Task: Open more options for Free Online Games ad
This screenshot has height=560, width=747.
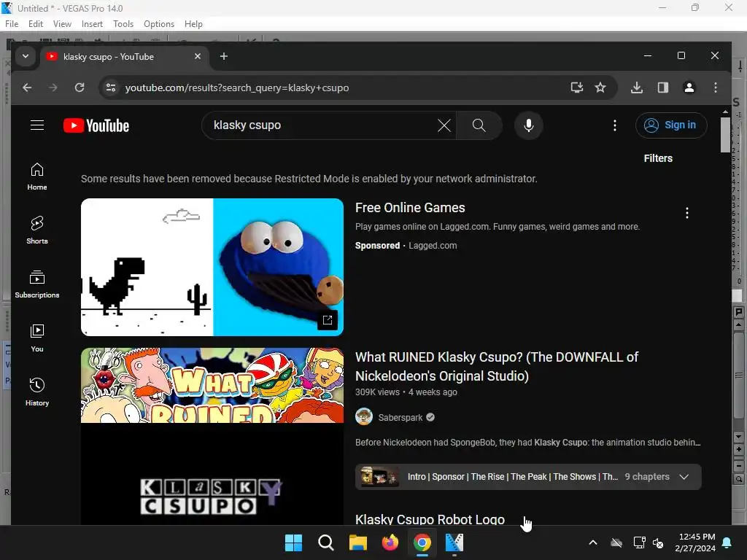Action: pos(686,213)
